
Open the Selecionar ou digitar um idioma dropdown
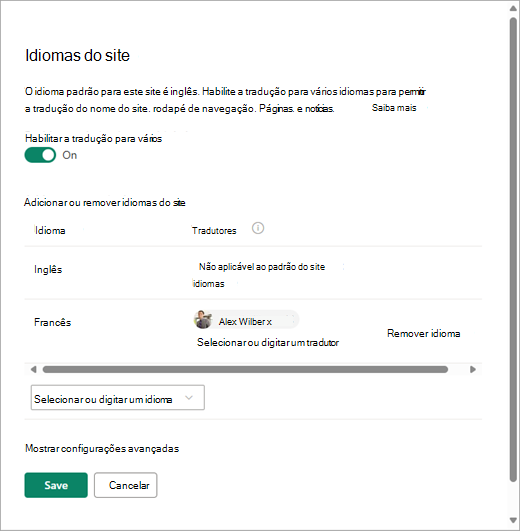(117, 397)
